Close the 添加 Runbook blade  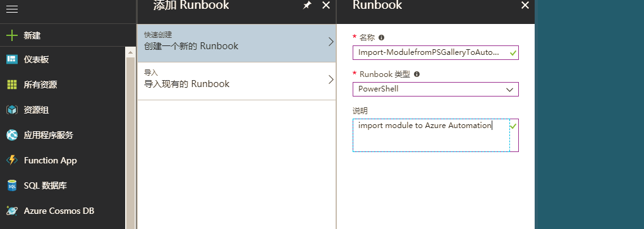tap(326, 5)
